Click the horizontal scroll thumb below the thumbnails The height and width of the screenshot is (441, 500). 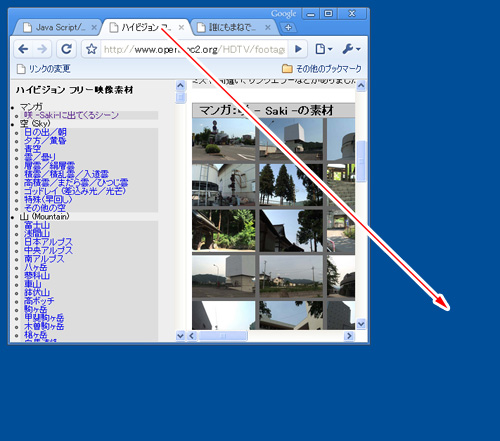223,336
